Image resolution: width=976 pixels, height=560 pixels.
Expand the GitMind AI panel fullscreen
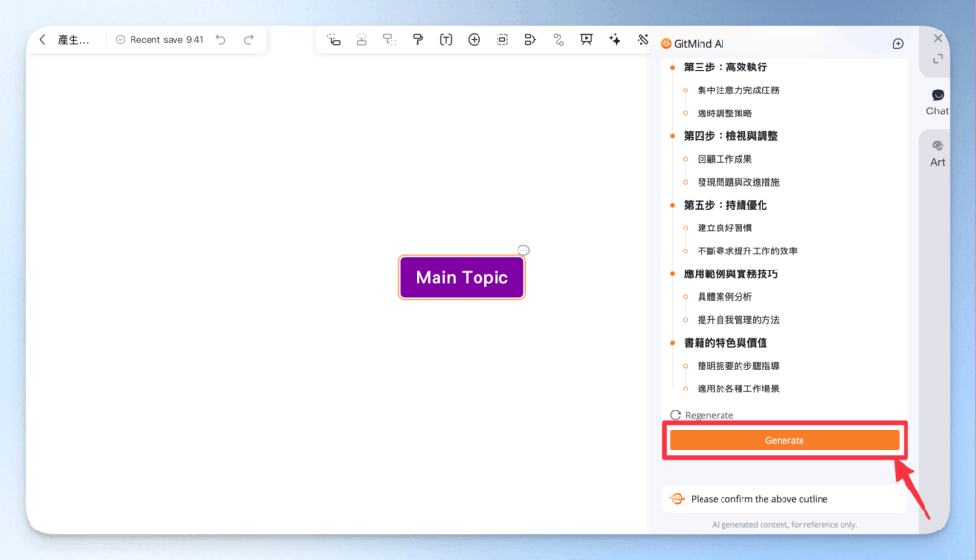click(x=935, y=58)
